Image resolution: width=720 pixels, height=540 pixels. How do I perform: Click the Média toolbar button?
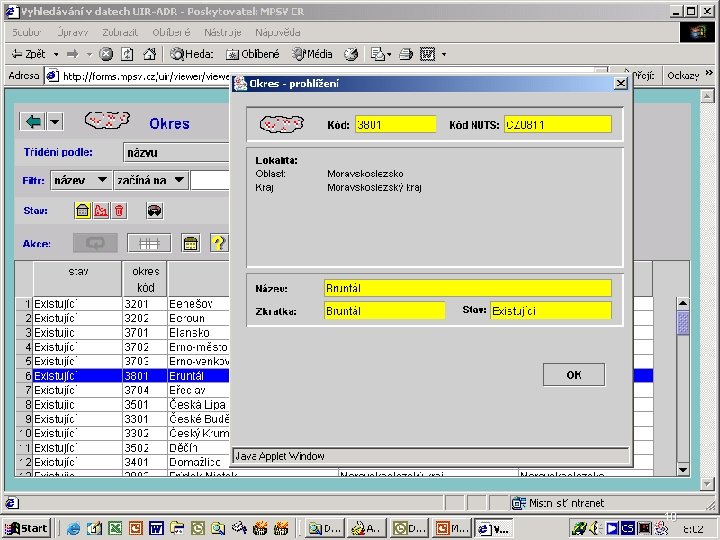(x=312, y=54)
